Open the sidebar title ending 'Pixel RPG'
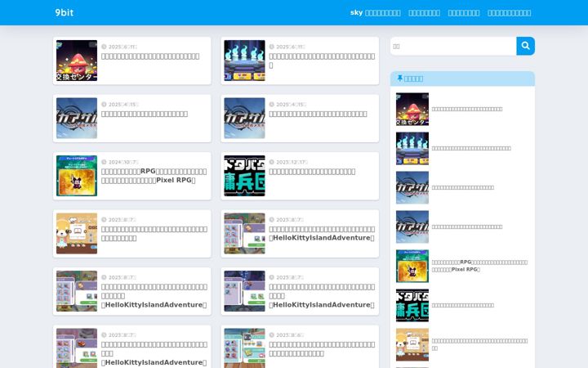Image resolution: width=588 pixels, height=368 pixels. (x=479, y=266)
